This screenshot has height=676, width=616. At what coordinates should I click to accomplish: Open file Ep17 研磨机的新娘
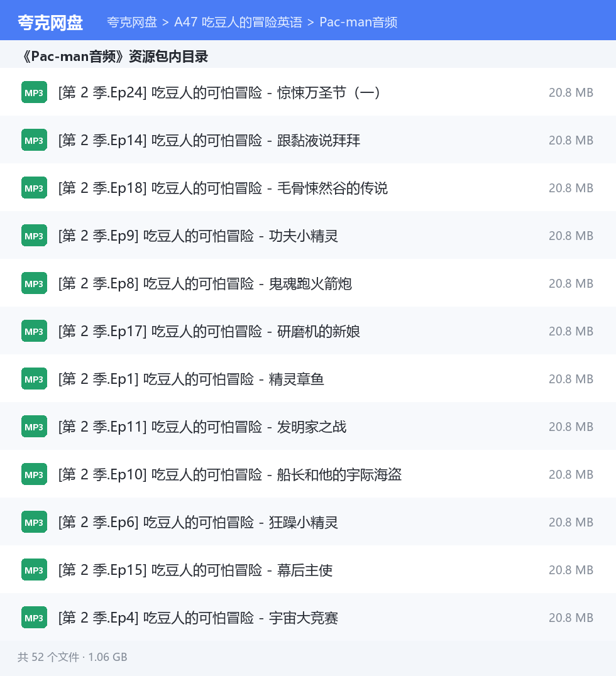[209, 331]
